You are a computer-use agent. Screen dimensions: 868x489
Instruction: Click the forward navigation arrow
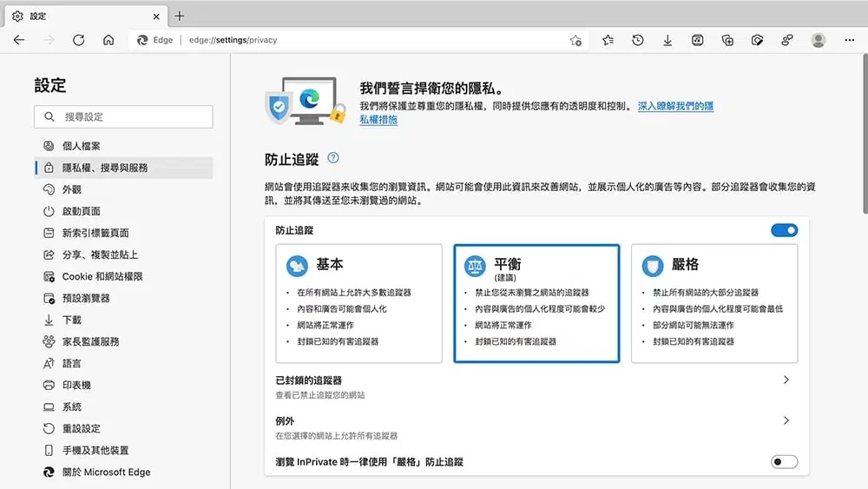(x=49, y=40)
